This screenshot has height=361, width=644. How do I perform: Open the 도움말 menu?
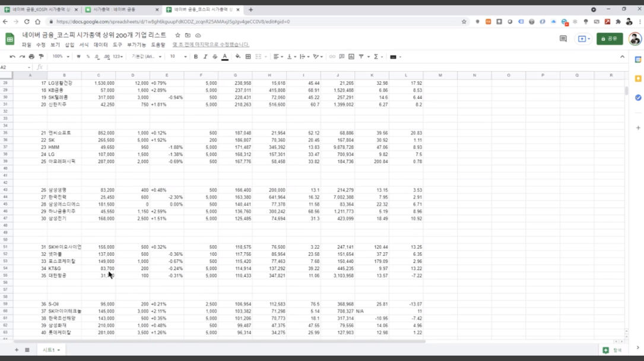point(158,45)
